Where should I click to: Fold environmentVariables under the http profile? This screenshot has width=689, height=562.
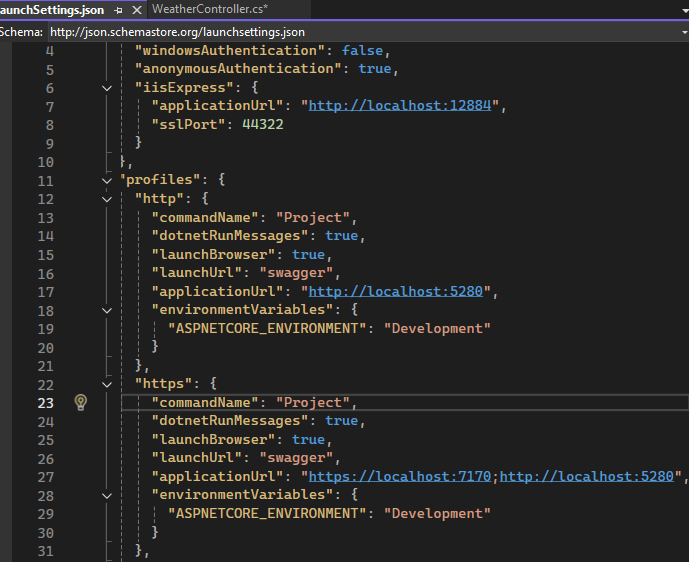tap(107, 310)
